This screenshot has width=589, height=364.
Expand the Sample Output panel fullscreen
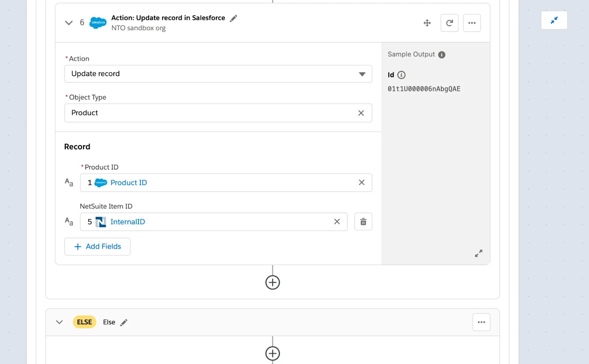tap(478, 253)
